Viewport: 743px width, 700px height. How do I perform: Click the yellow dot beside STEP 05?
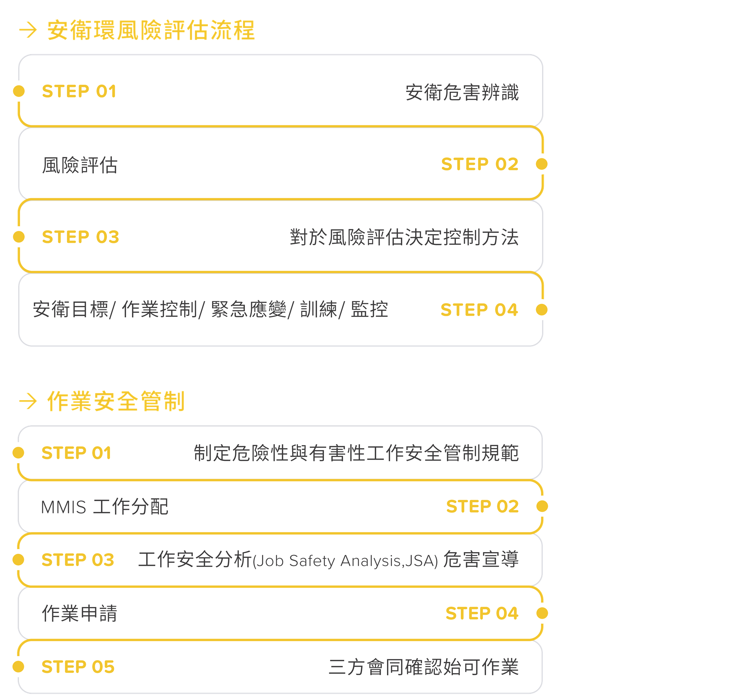tap(18, 666)
